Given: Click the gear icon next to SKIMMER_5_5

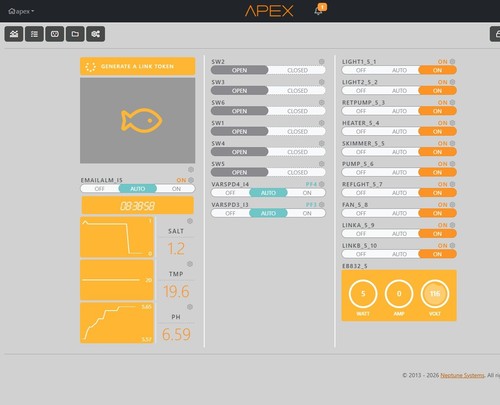Looking at the screenshot, I should (x=452, y=143).
